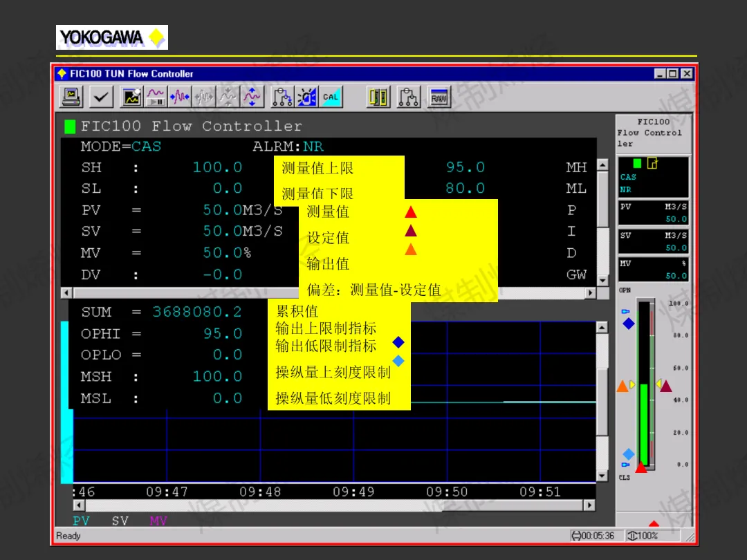This screenshot has width=747, height=560.
Task: Open the function block detail diagram icon
Action: pyautogui.click(x=409, y=97)
